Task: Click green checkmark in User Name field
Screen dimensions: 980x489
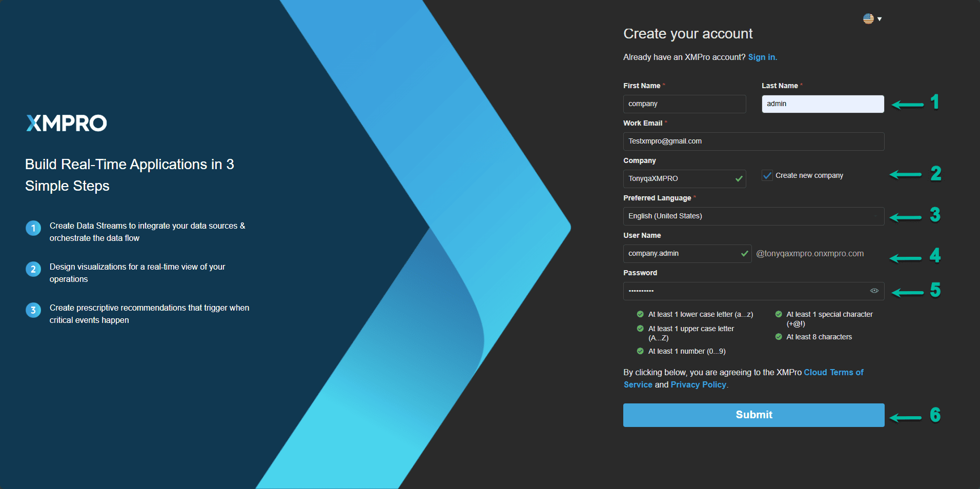Action: click(x=744, y=254)
